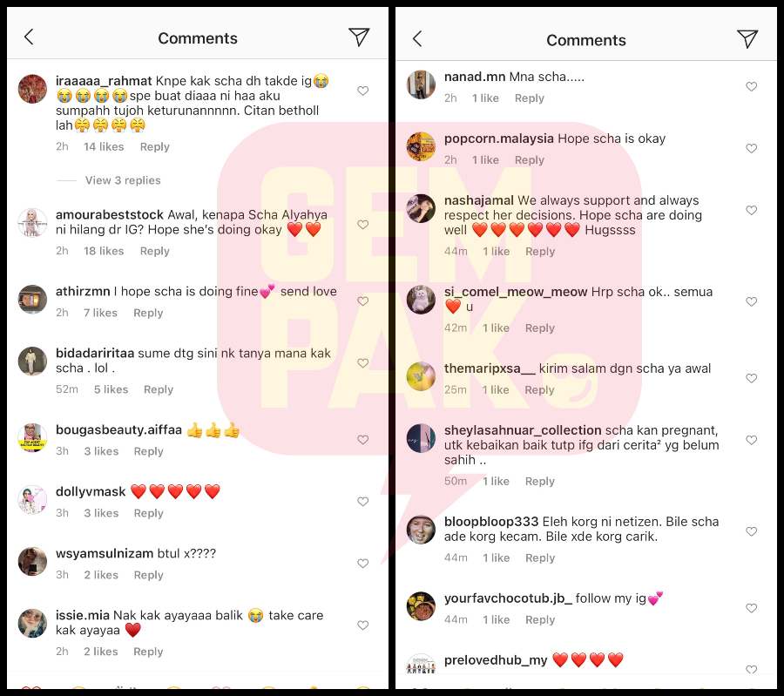Expand View 3 replies under iraaaaa_rahmat
This screenshot has width=784, height=696.
click(123, 180)
